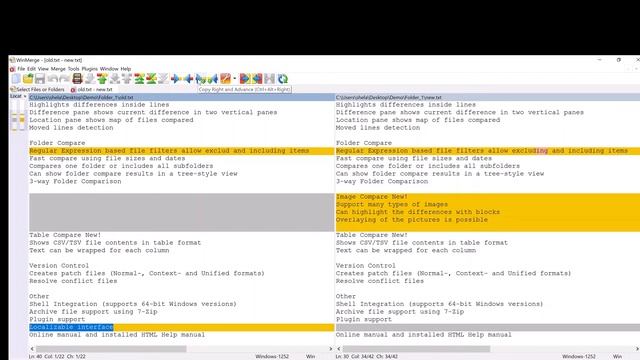
Task: Click 'Plugin support' line in right pane
Action: pos(364,320)
